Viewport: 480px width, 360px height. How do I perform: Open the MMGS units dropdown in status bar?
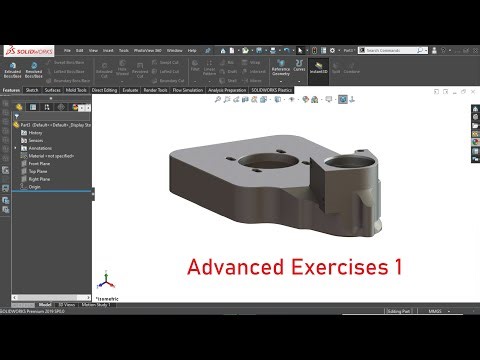point(449,311)
